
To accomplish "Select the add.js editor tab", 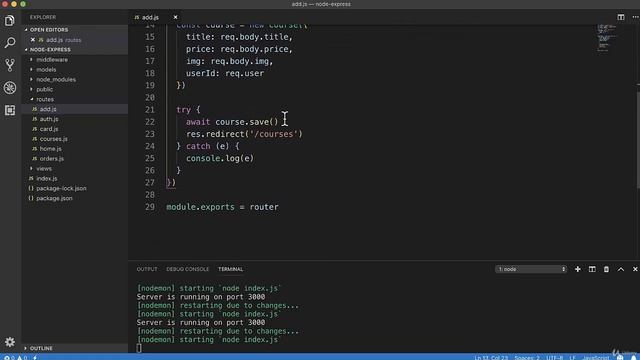I will point(150,17).
